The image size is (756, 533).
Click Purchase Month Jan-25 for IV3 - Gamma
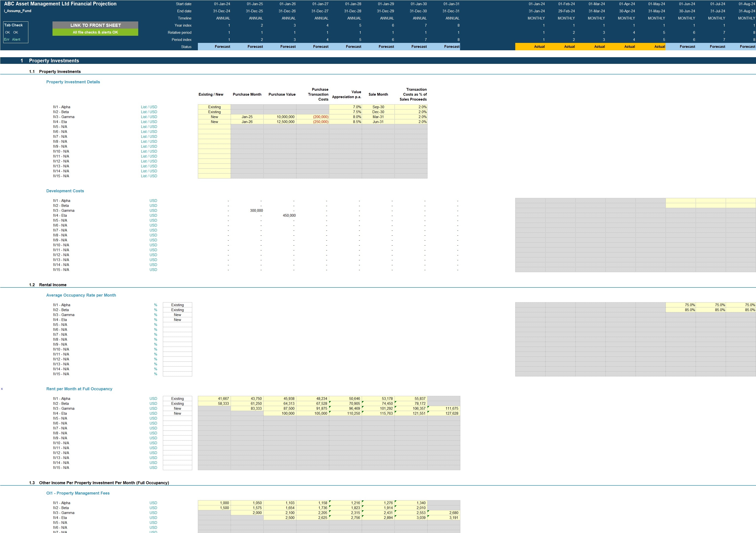click(x=247, y=117)
